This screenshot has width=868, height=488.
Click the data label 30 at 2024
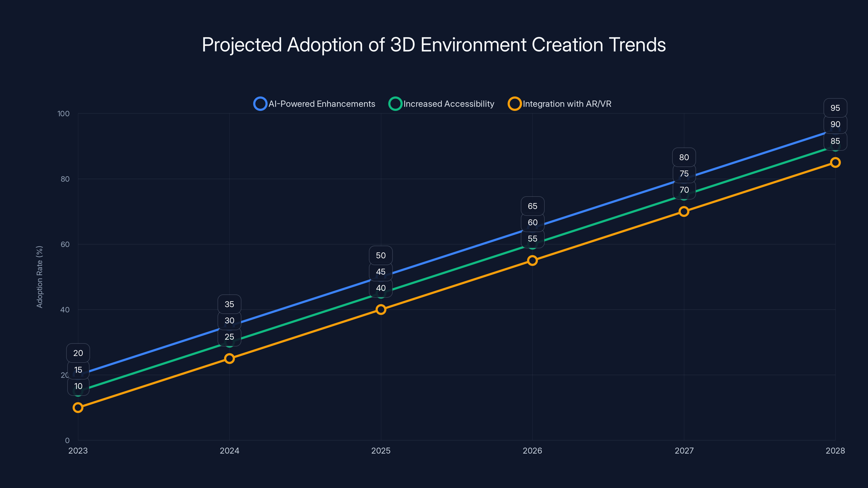click(229, 320)
